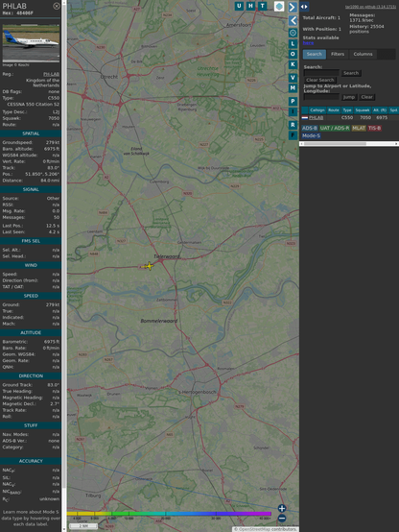Click the SIGNAL section header
399x532 pixels.
click(31, 190)
